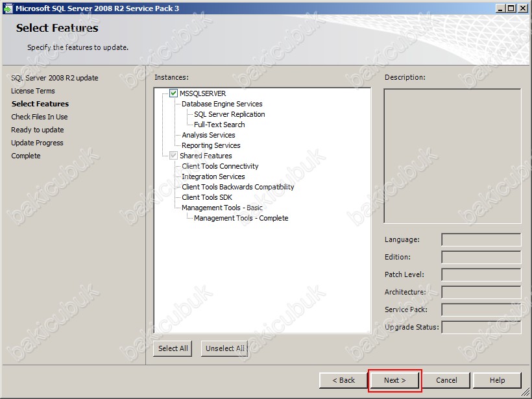Click the SQL Server 2008 R2 update step

54,78
